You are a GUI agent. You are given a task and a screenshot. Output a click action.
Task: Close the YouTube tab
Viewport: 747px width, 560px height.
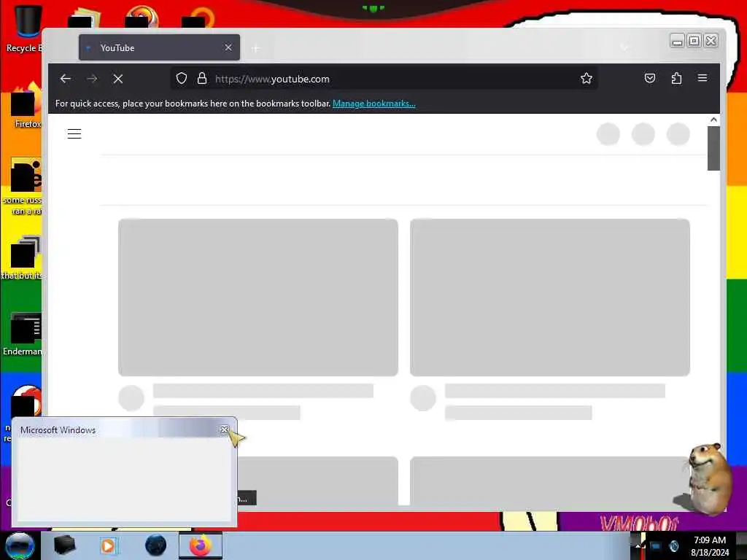[x=228, y=47]
